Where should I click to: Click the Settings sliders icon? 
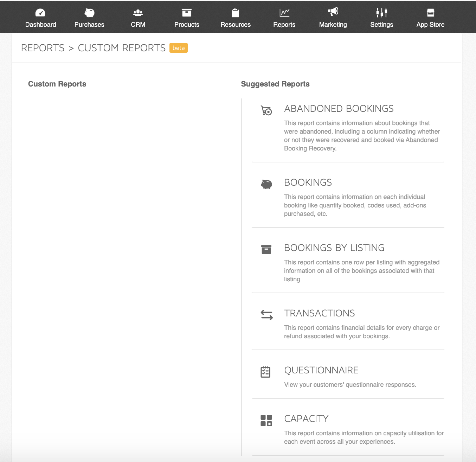tap(382, 13)
